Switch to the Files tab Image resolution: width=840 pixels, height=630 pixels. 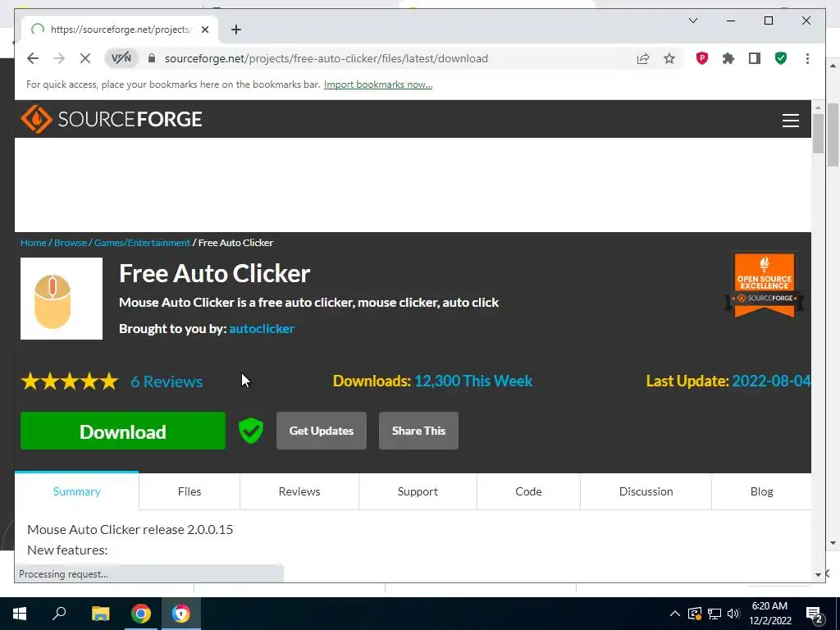point(189,491)
